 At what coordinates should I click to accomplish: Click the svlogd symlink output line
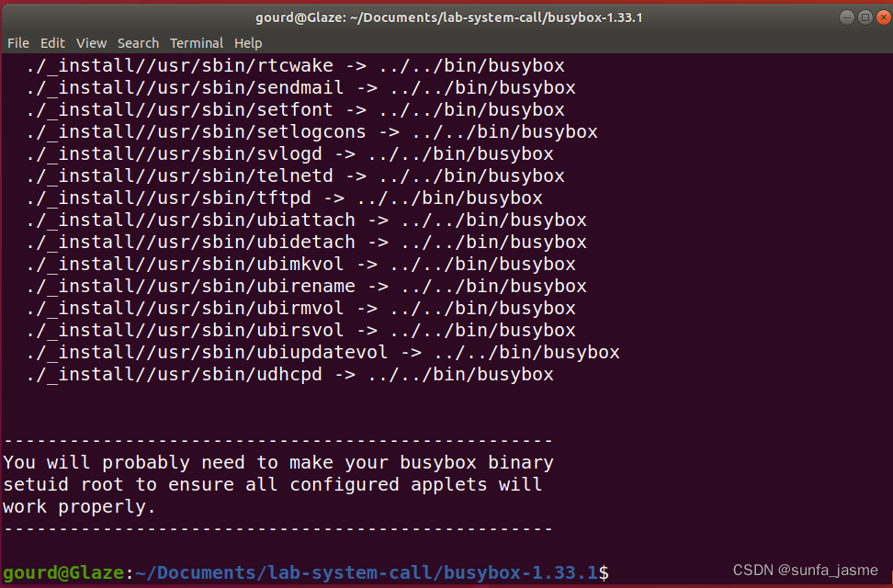click(x=289, y=153)
